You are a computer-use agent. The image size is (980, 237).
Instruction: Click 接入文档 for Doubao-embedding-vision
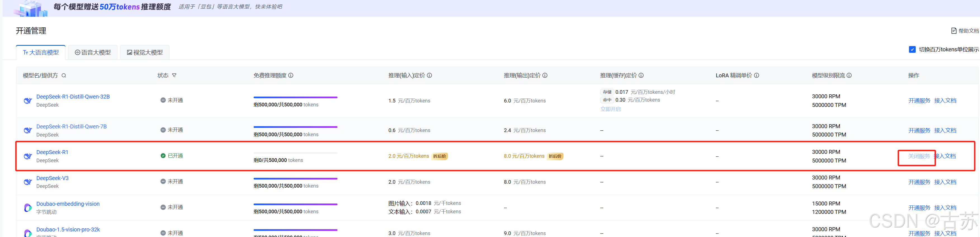(945, 208)
